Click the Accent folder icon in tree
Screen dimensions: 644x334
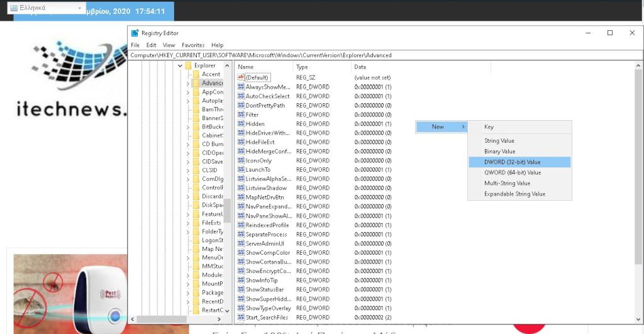(x=196, y=74)
